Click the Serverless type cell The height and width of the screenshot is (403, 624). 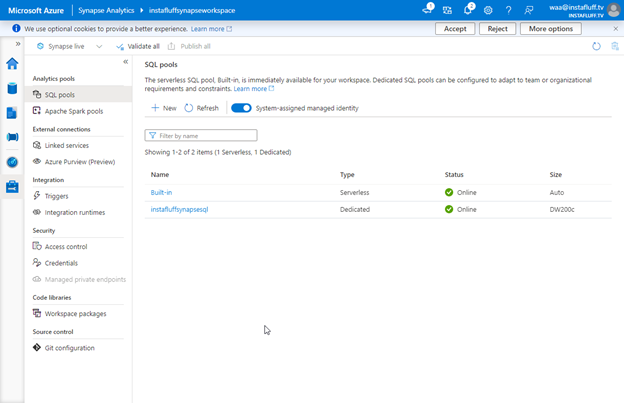pos(354,193)
